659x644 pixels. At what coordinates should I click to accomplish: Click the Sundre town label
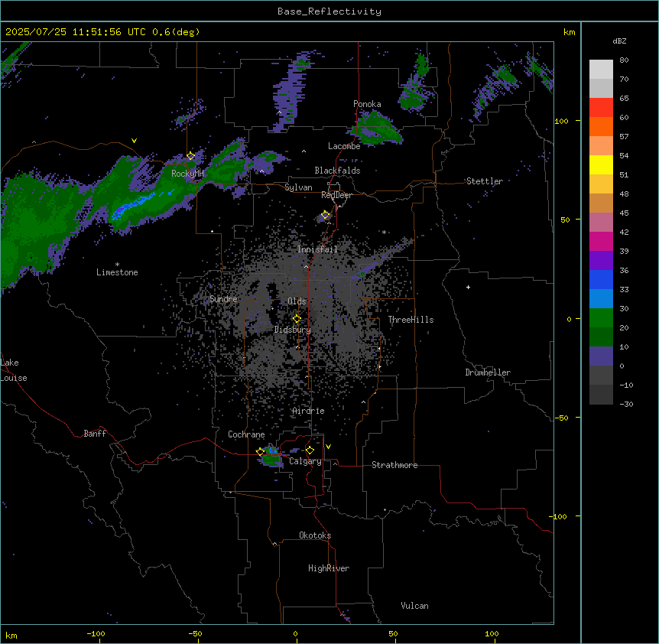pos(223,299)
